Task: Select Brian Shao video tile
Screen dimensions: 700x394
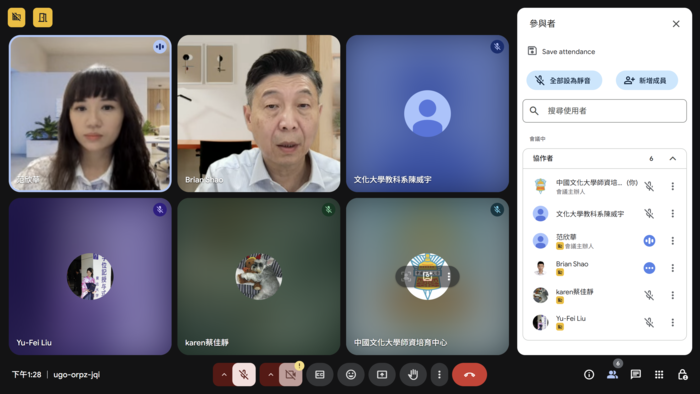Action: tap(259, 114)
